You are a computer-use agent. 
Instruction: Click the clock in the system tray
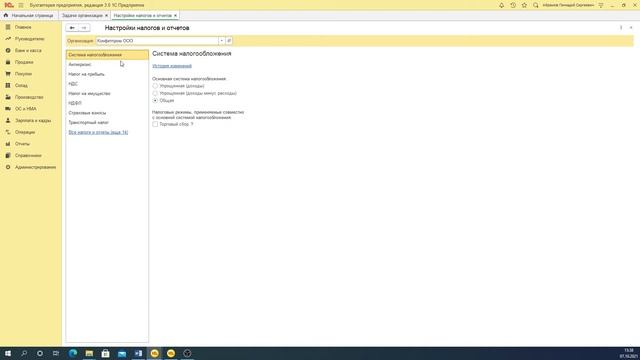click(x=629, y=353)
